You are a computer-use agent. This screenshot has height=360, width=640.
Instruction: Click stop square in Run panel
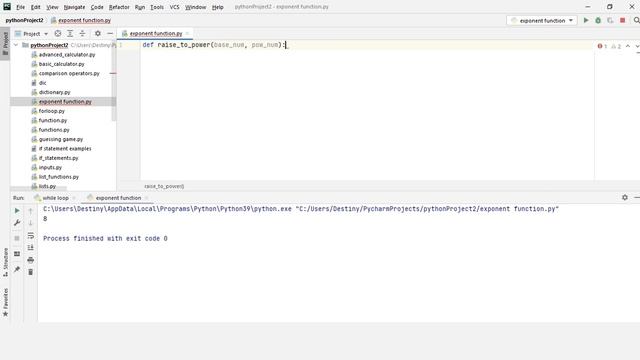(17, 238)
